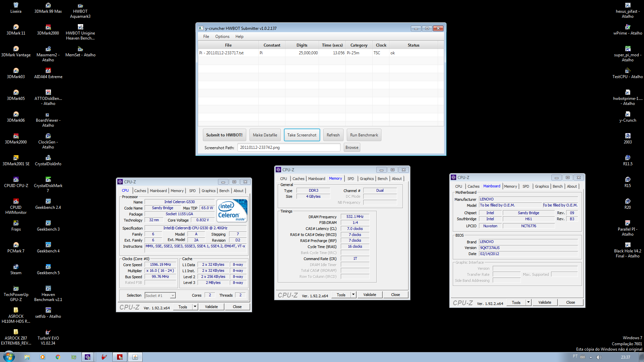Open the 3DMark Vantage desktop icon
Viewport: 644px width, 362px height.
(16, 52)
